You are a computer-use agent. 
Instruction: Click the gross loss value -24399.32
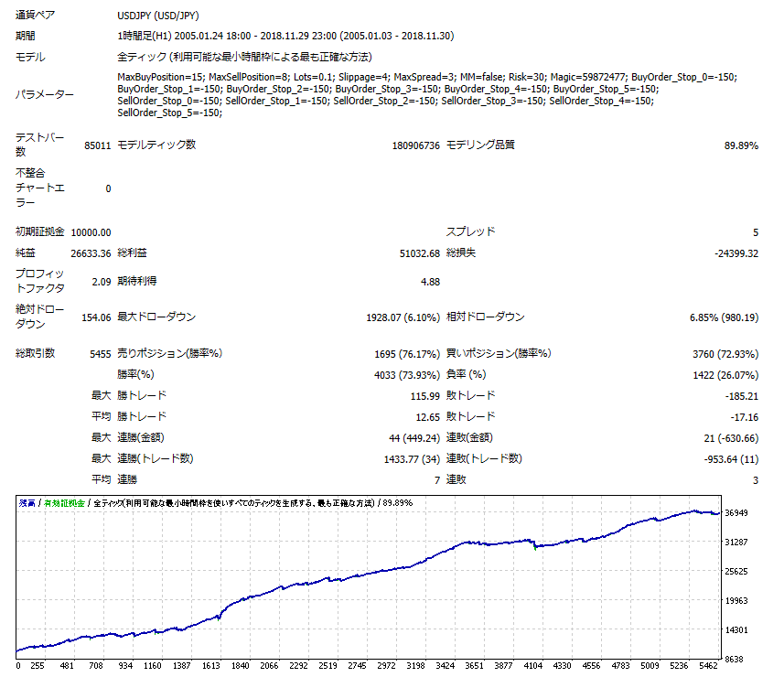[736, 253]
